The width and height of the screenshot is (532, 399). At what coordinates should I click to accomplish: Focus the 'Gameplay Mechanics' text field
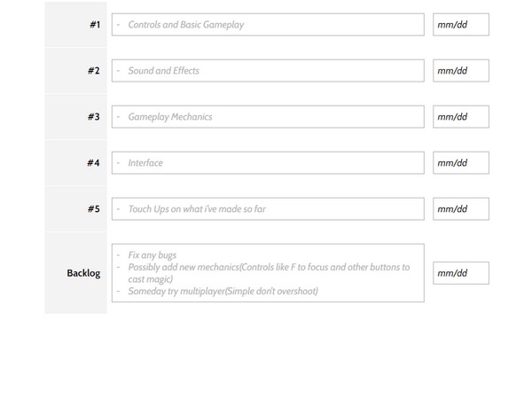click(x=267, y=117)
